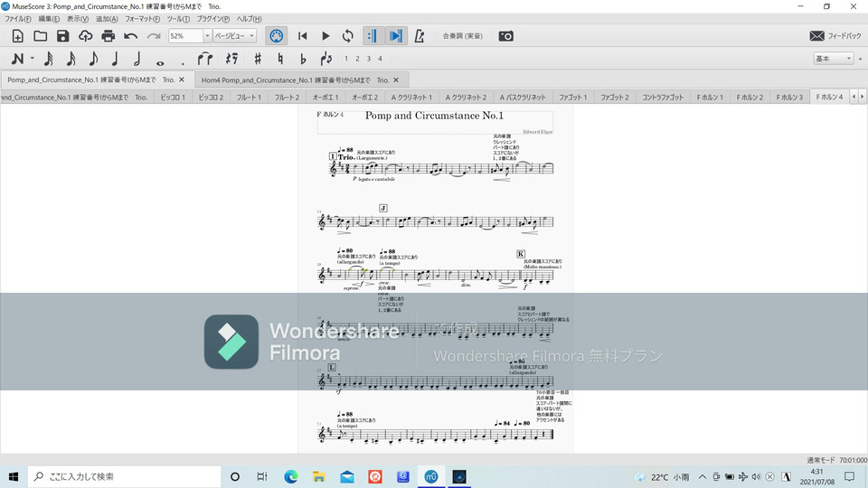The width and height of the screenshot is (868, 488).
Task: Undo the last action
Action: click(x=130, y=36)
